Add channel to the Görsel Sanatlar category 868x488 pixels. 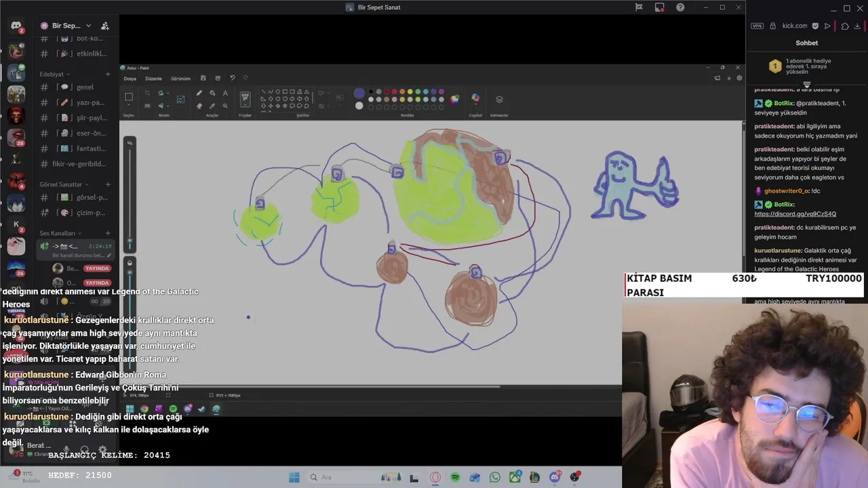108,184
